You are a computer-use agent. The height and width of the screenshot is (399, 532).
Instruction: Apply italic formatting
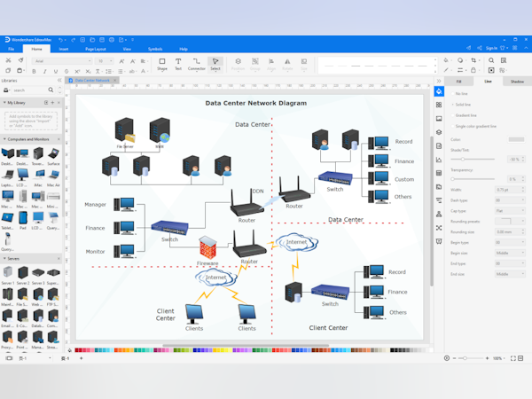(45, 71)
